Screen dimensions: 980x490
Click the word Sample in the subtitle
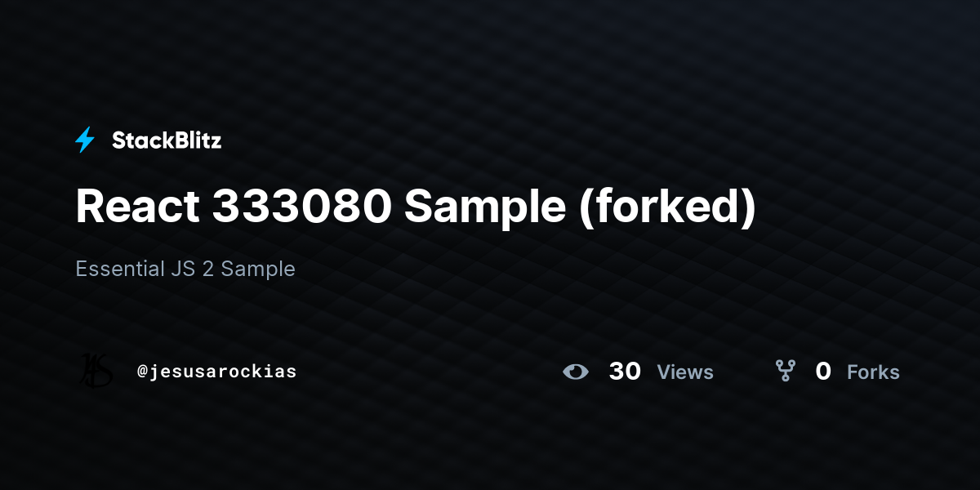[x=258, y=269]
